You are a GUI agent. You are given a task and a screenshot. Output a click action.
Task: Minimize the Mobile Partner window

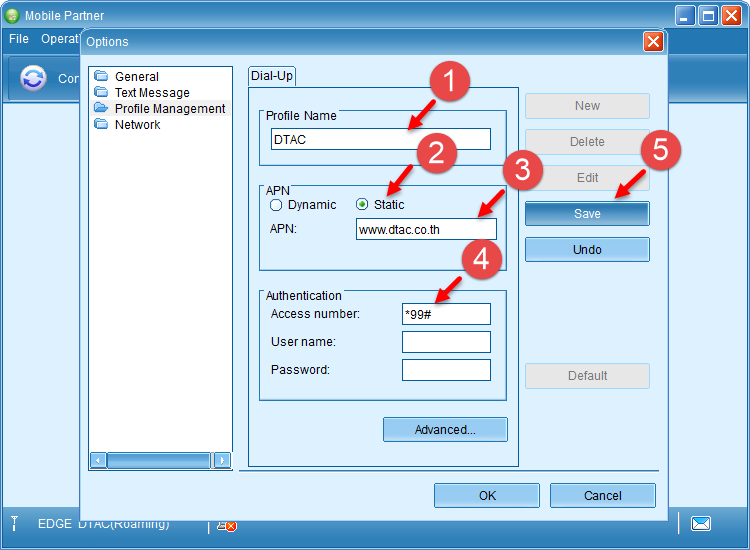[x=685, y=16]
